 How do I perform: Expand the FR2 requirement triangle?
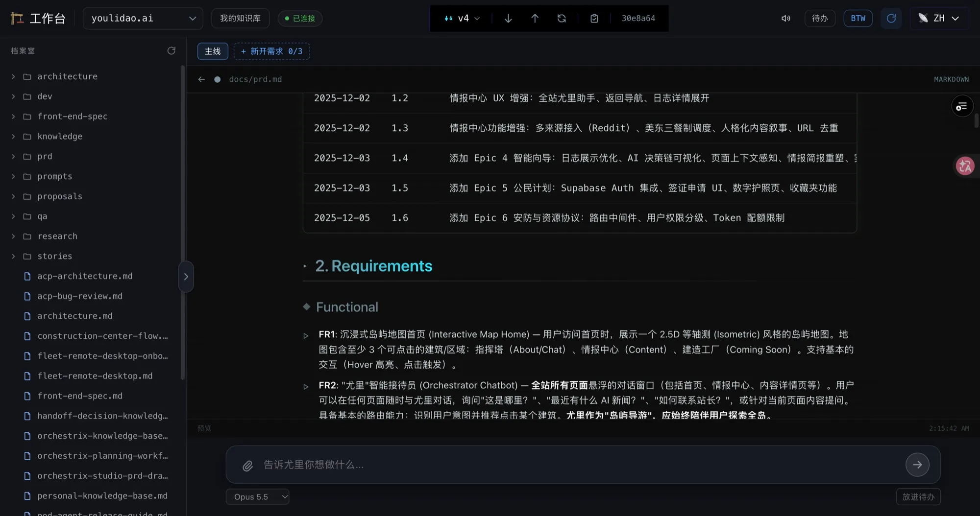tap(306, 387)
